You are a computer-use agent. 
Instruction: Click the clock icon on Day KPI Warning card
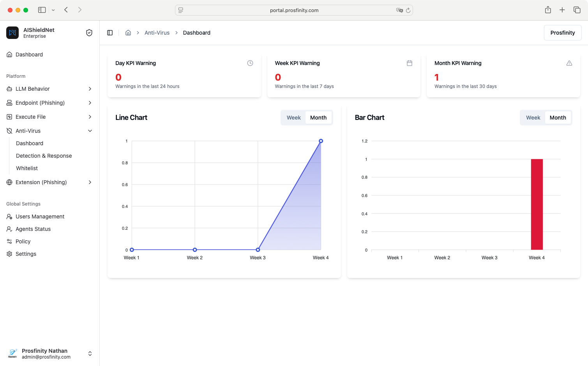pos(250,63)
